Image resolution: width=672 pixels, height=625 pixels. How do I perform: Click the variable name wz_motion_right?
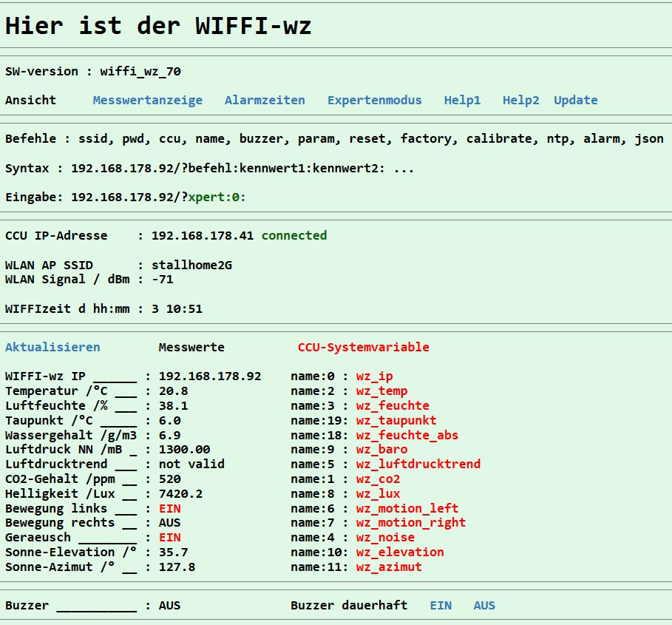pos(411,522)
